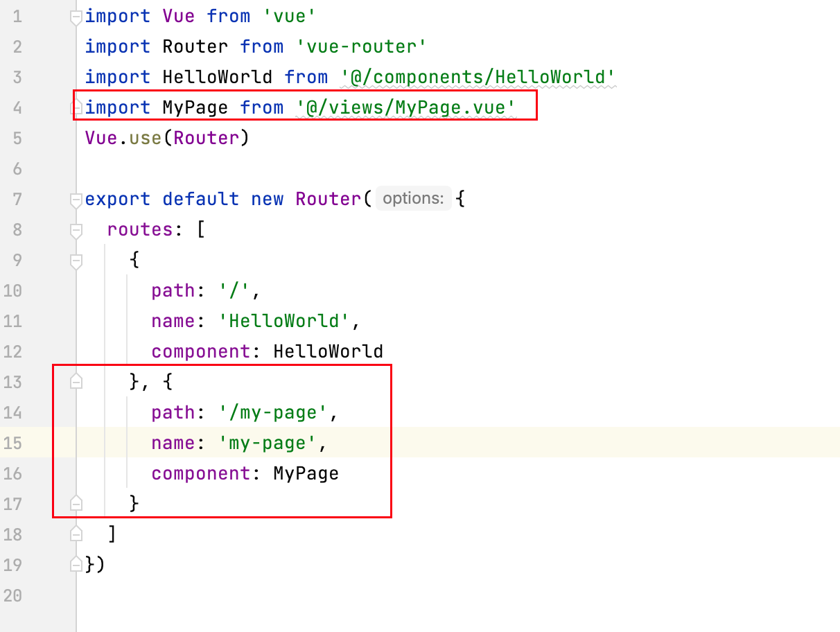The image size is (840, 632).
Task: Click the fold end marker on line 19
Action: (x=76, y=563)
